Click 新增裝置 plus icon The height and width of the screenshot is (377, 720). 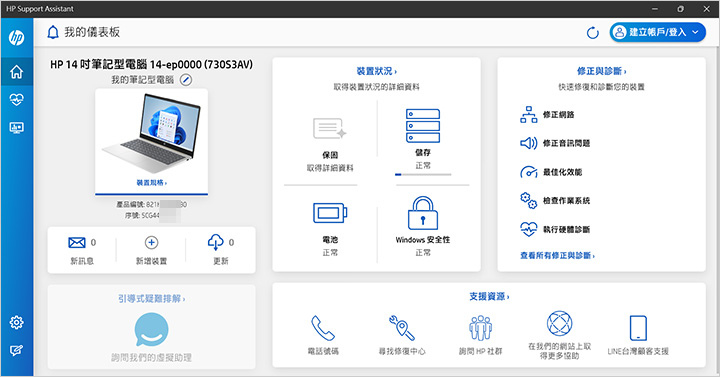(152, 242)
